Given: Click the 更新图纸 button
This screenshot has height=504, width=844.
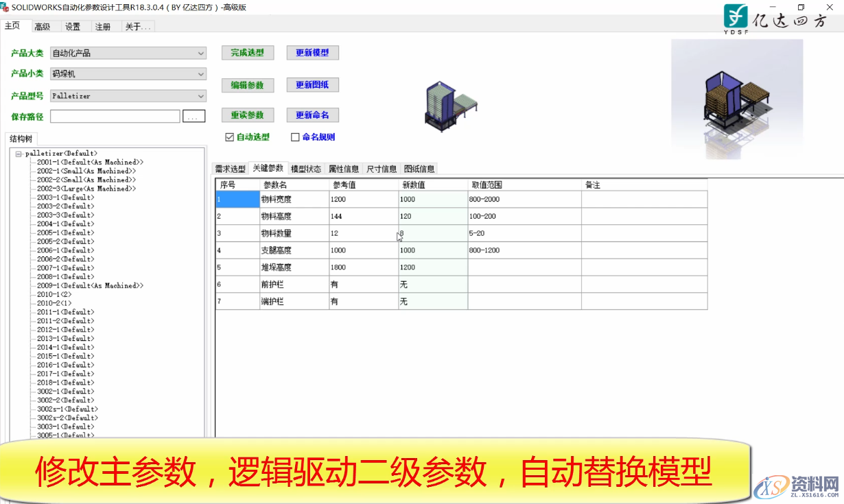Looking at the screenshot, I should [312, 85].
